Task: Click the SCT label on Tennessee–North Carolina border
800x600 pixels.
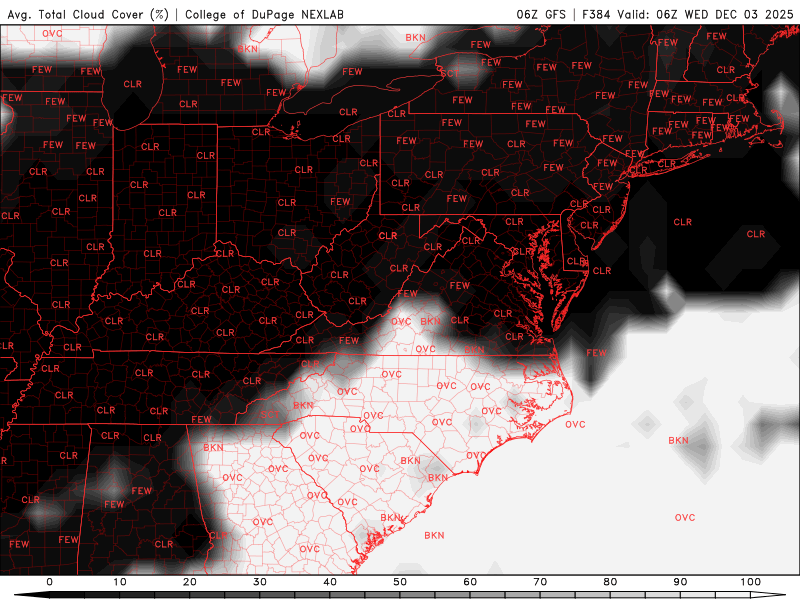Action: (270, 415)
